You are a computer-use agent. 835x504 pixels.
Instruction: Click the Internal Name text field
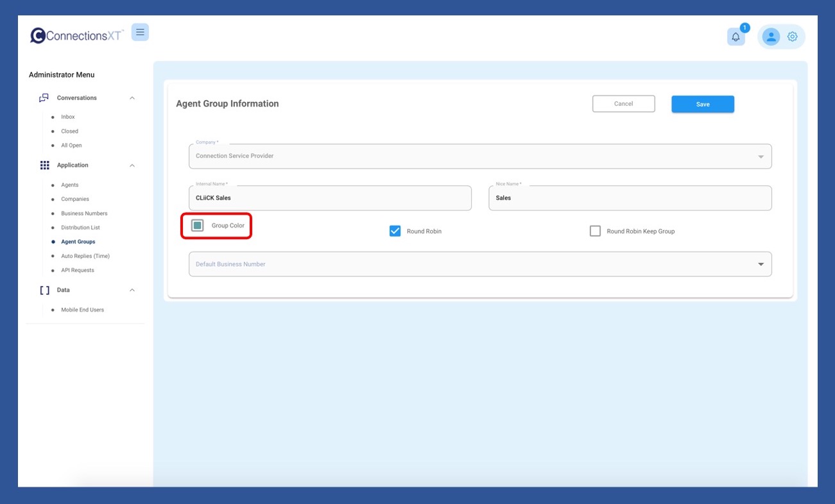(x=330, y=198)
